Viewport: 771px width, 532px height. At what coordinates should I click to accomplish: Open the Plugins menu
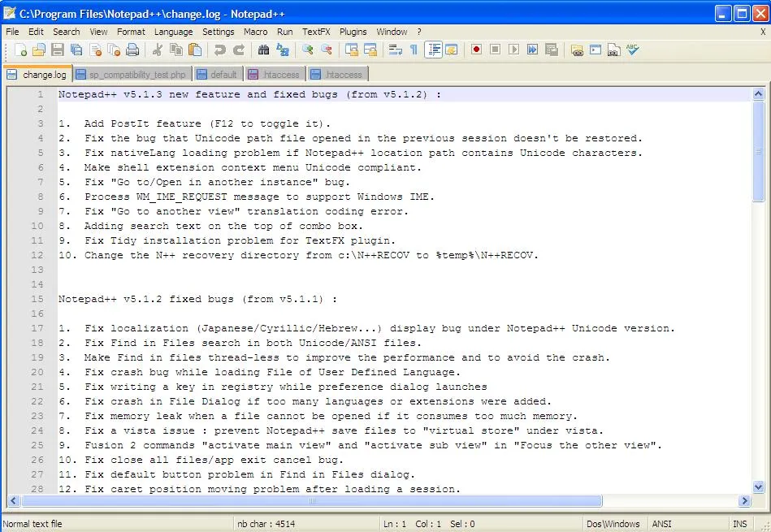tap(353, 32)
